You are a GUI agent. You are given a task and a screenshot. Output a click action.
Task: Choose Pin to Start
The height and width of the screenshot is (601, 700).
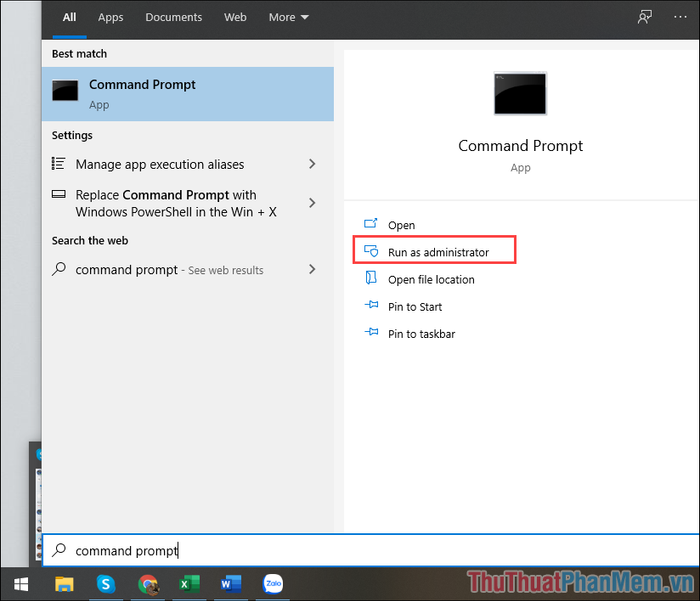point(415,307)
